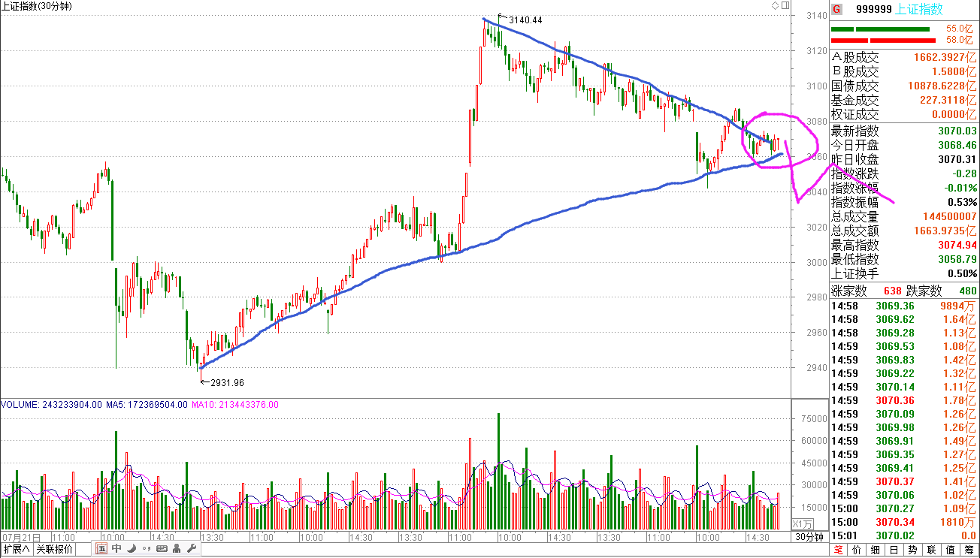Open the input method soft keyboard icon
Viewport: 980px width, 558px height.
(x=162, y=549)
